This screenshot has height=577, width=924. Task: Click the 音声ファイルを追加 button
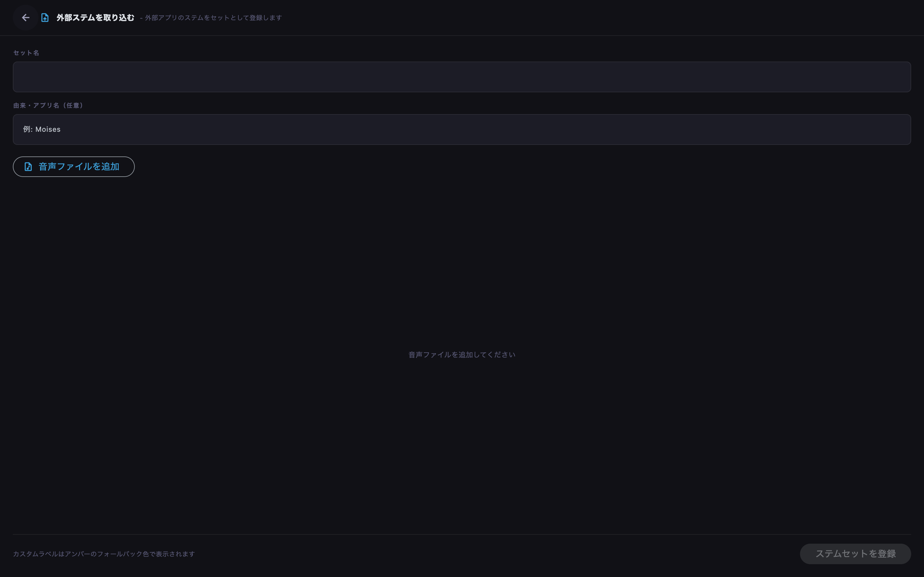point(74,167)
